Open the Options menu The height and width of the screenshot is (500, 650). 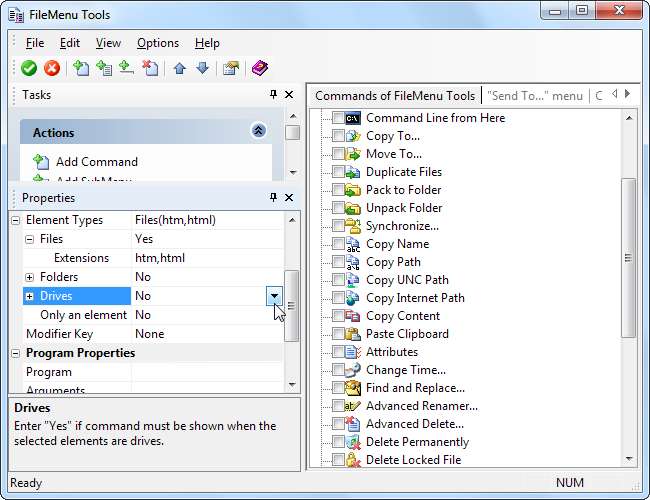158,43
